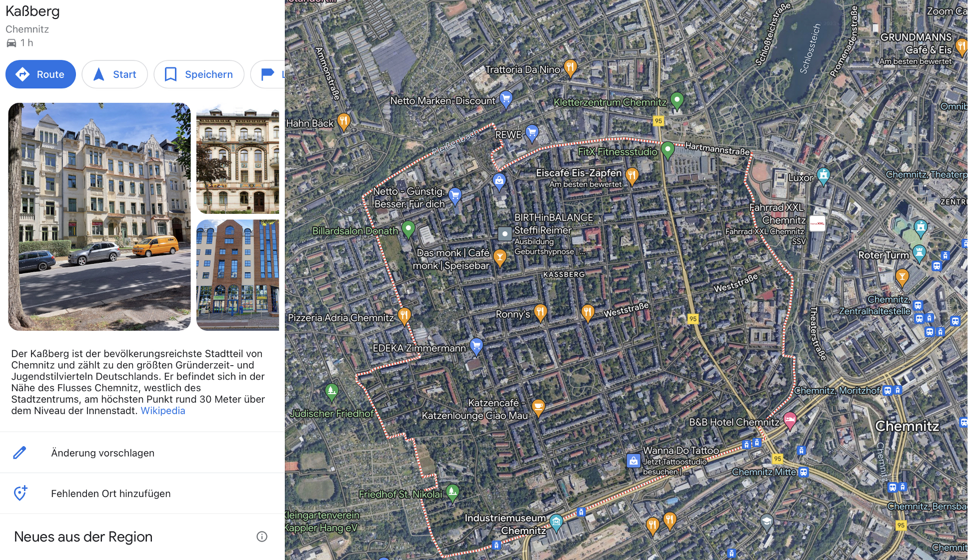Click the KASSBERG district label
This screenshot has width=968, height=560.
pos(564,274)
